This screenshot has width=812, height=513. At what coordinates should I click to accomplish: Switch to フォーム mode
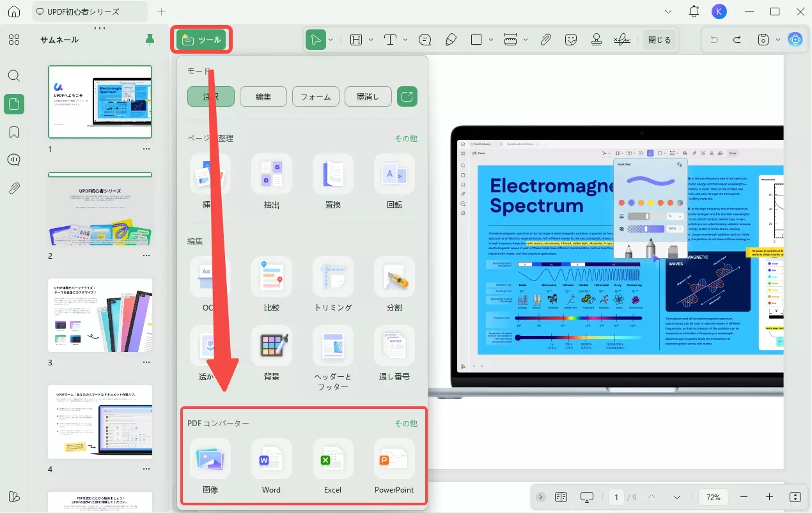316,96
